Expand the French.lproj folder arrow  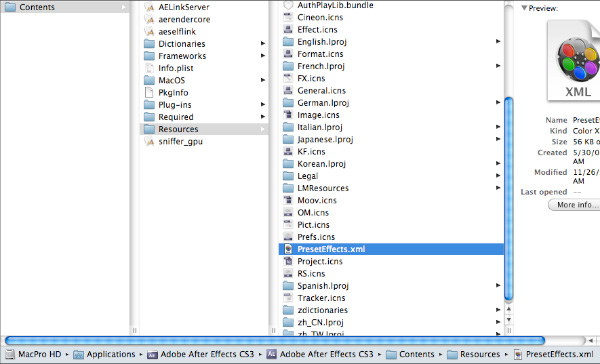(x=498, y=66)
